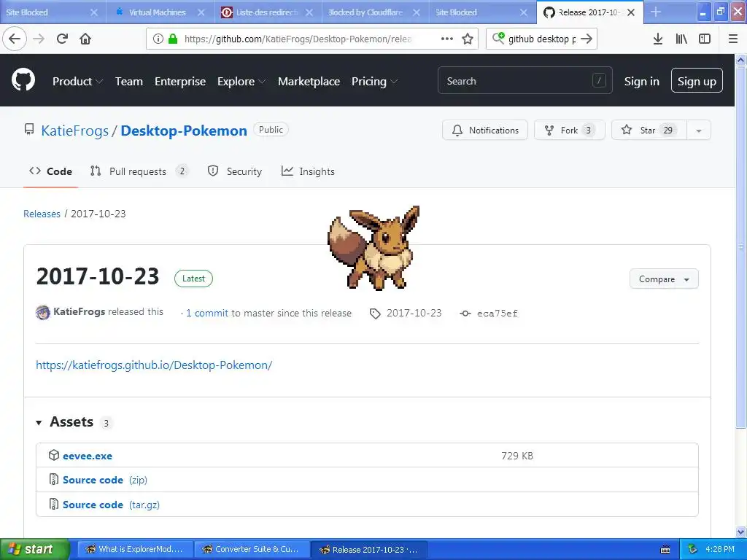This screenshot has height=560, width=747.
Task: Open the katiefrogs.github.io/Desktop-Pokemon link
Action: 154,365
